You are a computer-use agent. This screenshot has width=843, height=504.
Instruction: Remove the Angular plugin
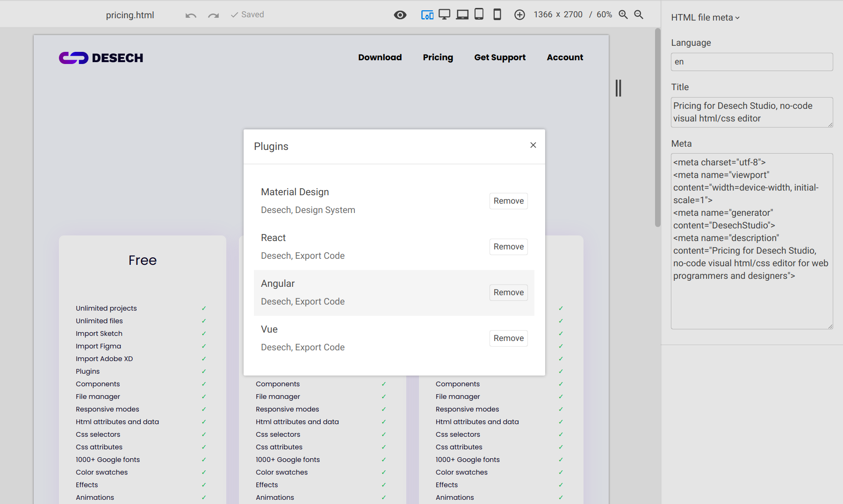(509, 292)
